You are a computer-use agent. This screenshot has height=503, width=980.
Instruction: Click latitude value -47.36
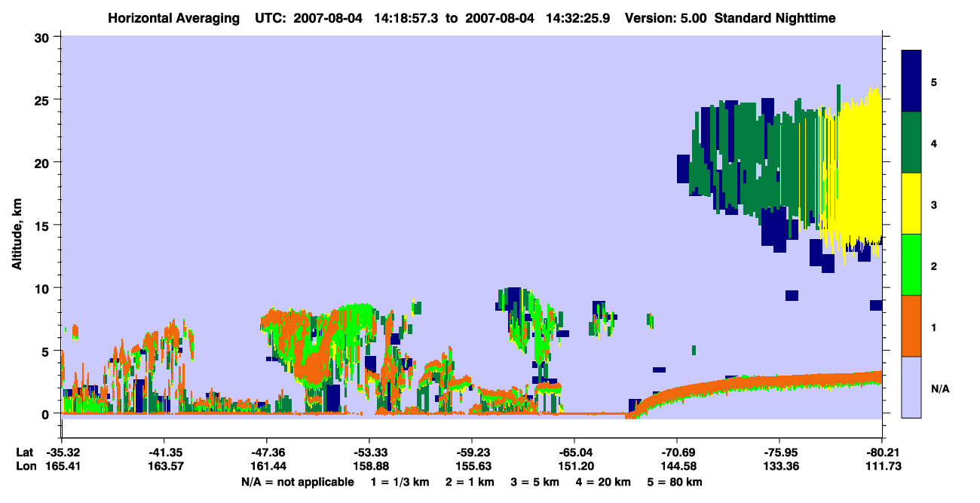[x=266, y=452]
